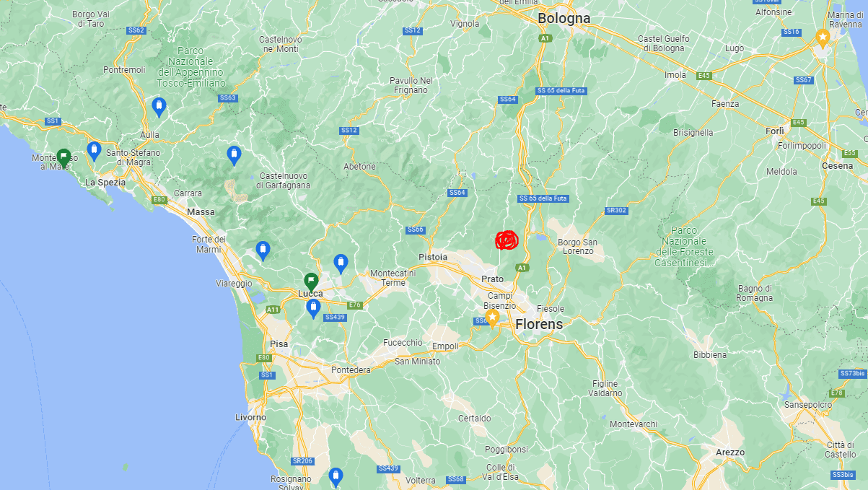Open the yellow star pin near Ravenna

822,38
